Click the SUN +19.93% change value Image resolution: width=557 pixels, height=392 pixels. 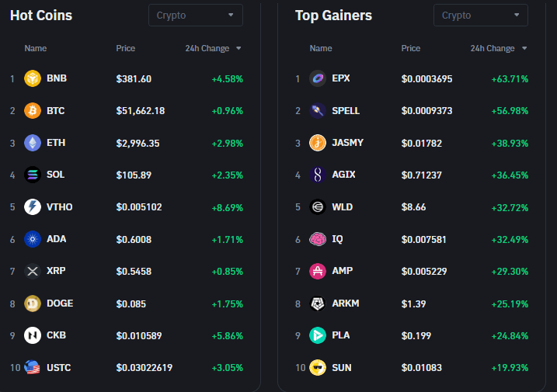click(510, 368)
